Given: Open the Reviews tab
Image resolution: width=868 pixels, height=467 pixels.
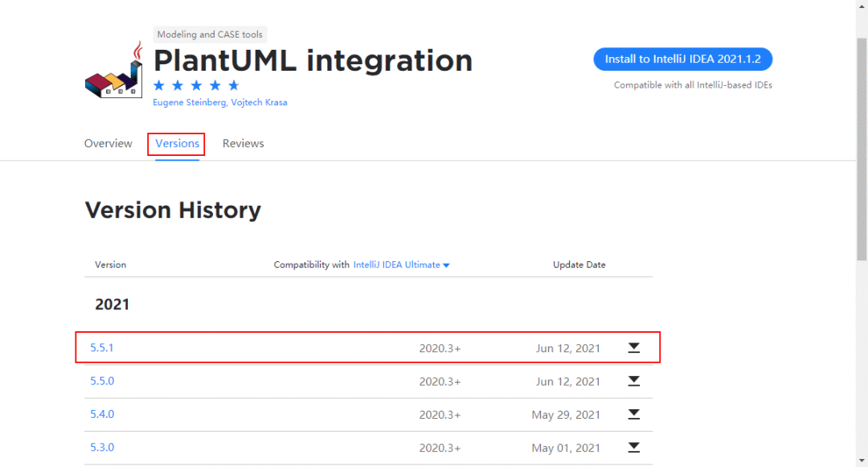Looking at the screenshot, I should (243, 143).
